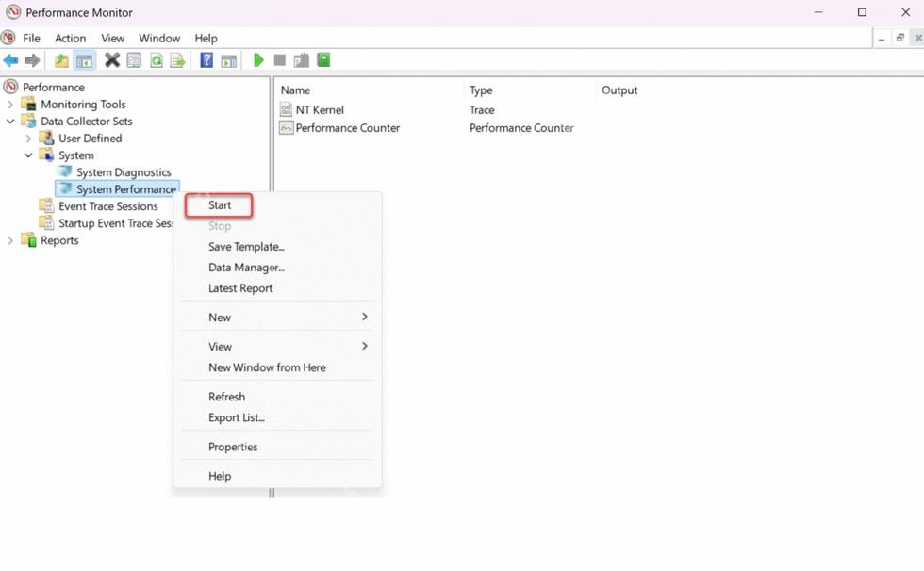The image size is (924, 571).
Task: Click the System Diagnostics set icon
Action: [x=64, y=171]
